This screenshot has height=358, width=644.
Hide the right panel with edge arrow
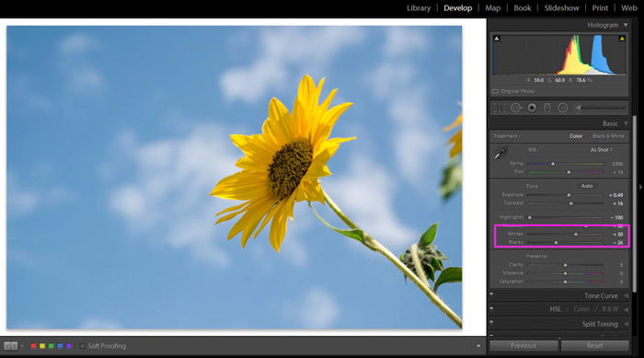pyautogui.click(x=640, y=187)
